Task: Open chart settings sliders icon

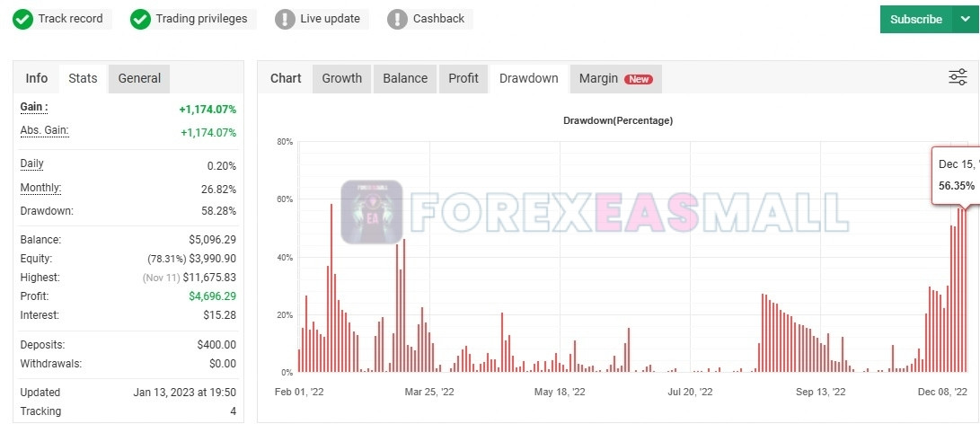Action: point(958,78)
